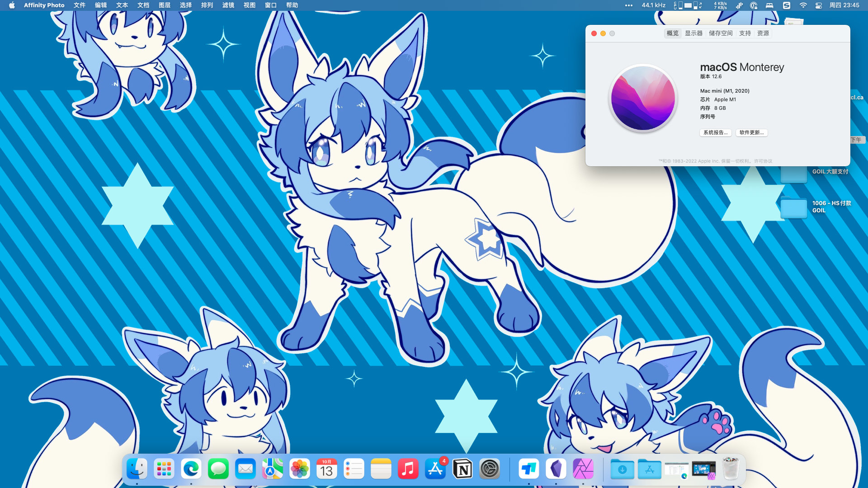Close the About This Mac window
Image resolution: width=868 pixels, height=488 pixels.
click(x=594, y=33)
